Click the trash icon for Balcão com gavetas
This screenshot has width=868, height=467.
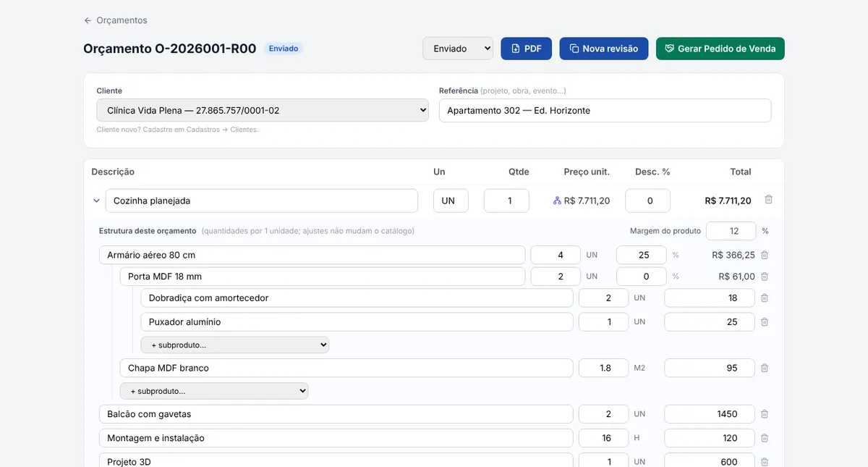[765, 414]
